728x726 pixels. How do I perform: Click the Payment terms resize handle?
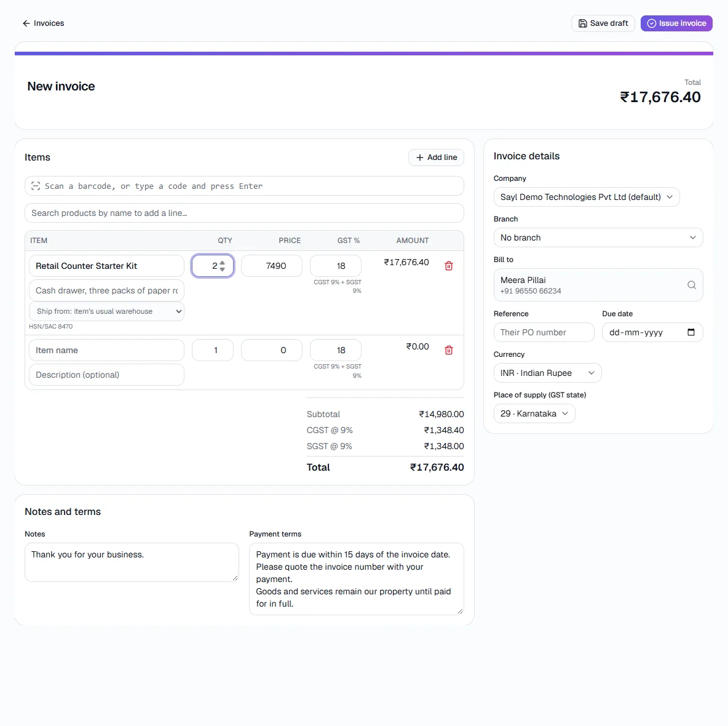(460, 612)
